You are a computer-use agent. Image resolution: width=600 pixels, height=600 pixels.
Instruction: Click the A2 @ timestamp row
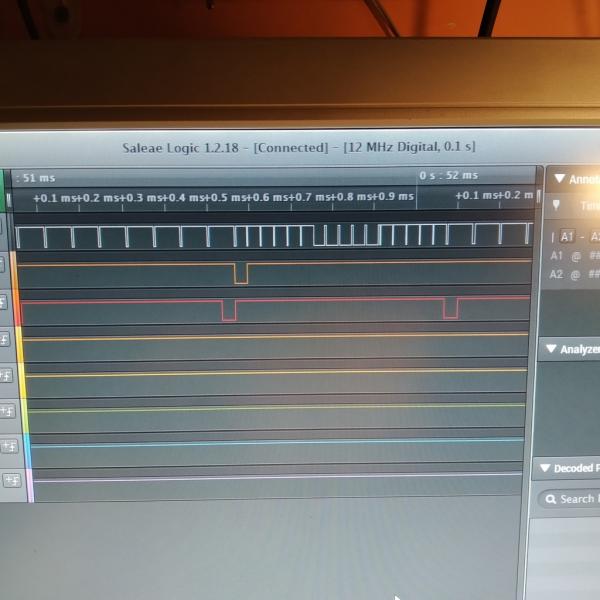pos(574,274)
